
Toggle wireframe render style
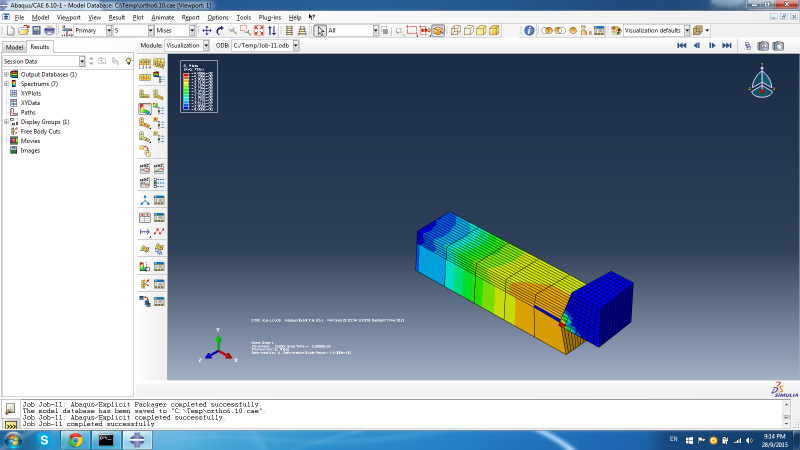pos(456,31)
